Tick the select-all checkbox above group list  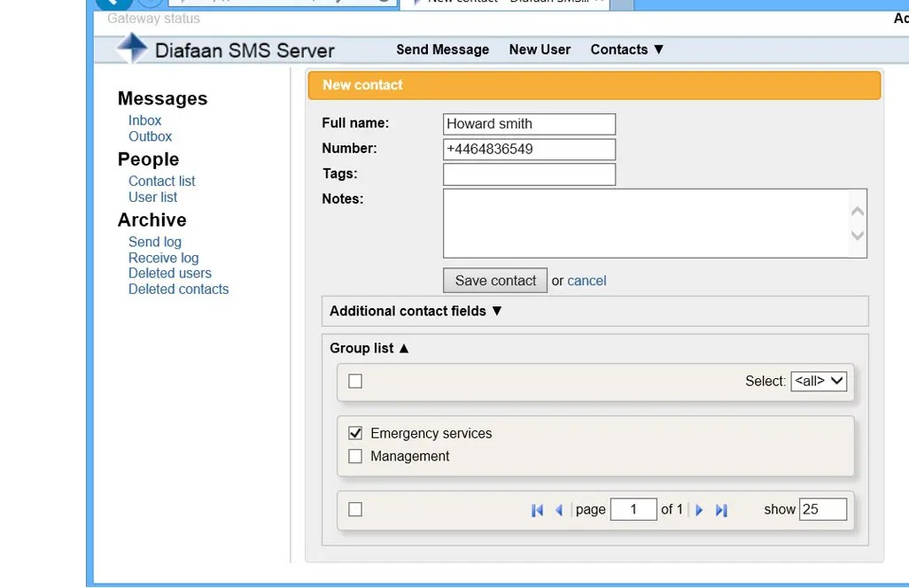coord(355,381)
